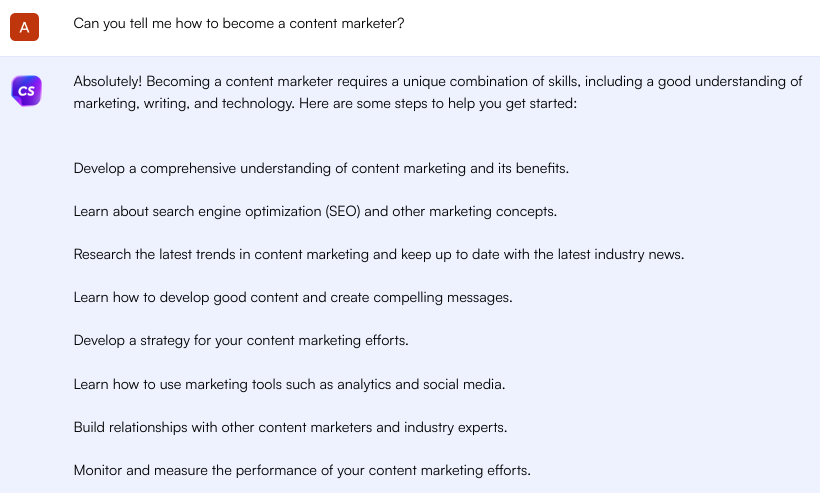Select the line about creating compelling messages

coord(292,297)
